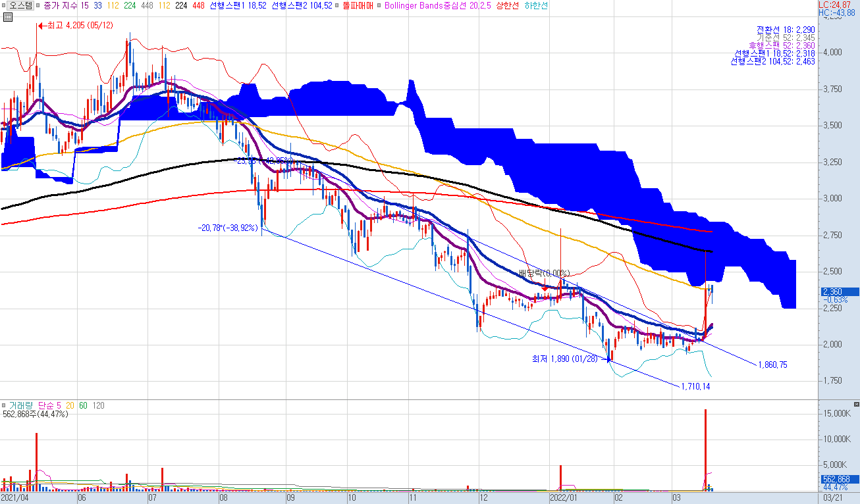
Task: Click the 2022/01 date axis label
Action: pos(563,499)
